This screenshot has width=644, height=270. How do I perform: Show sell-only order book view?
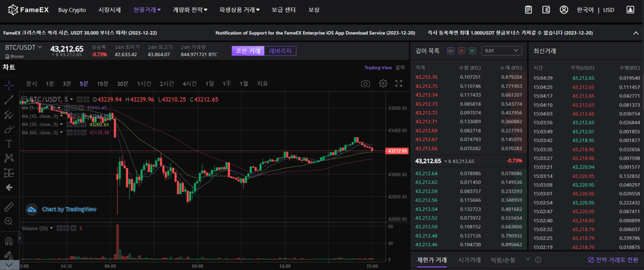(462, 51)
